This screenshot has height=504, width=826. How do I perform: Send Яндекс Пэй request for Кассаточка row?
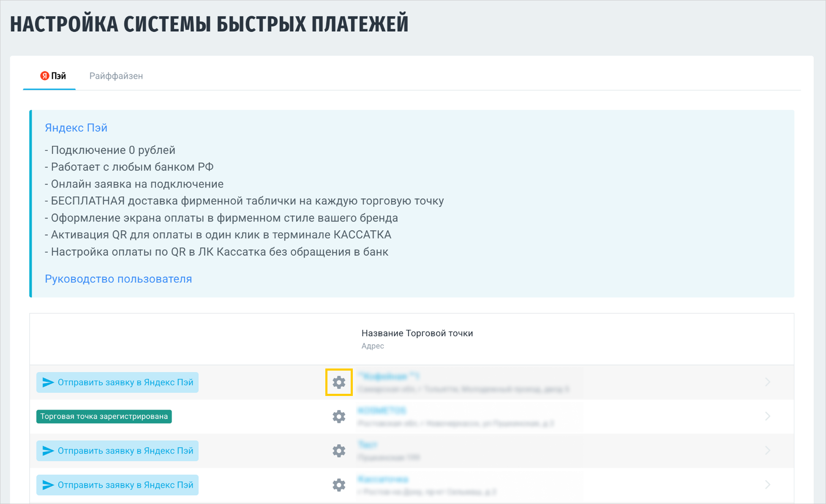[x=117, y=485]
